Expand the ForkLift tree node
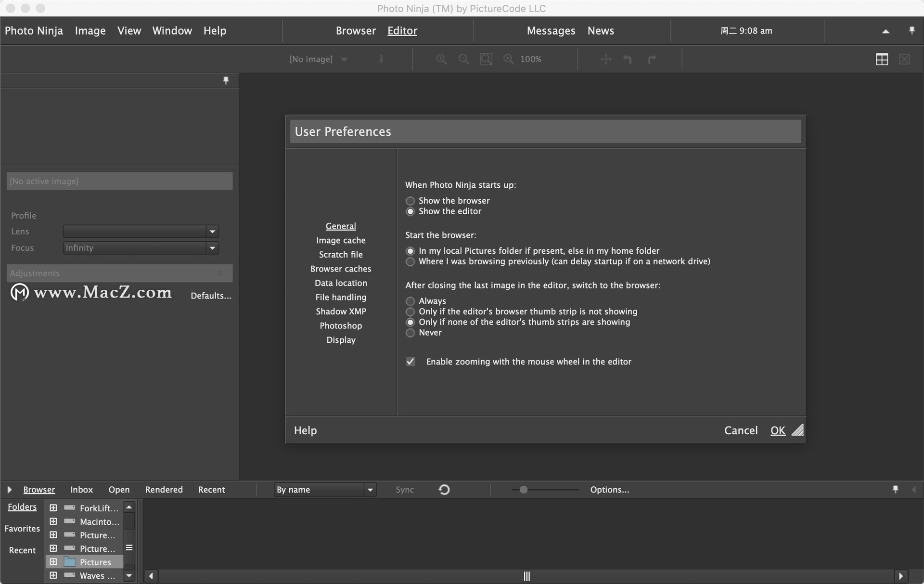This screenshot has height=584, width=924. click(x=53, y=507)
